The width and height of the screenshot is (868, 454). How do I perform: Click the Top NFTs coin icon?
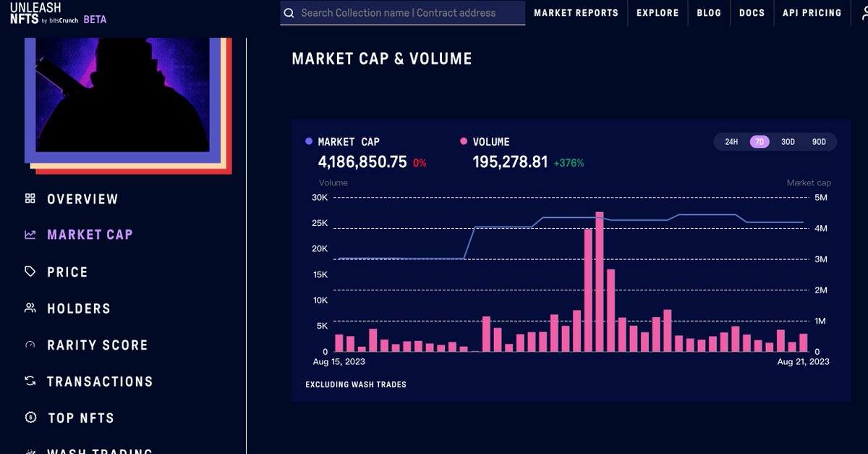point(30,417)
